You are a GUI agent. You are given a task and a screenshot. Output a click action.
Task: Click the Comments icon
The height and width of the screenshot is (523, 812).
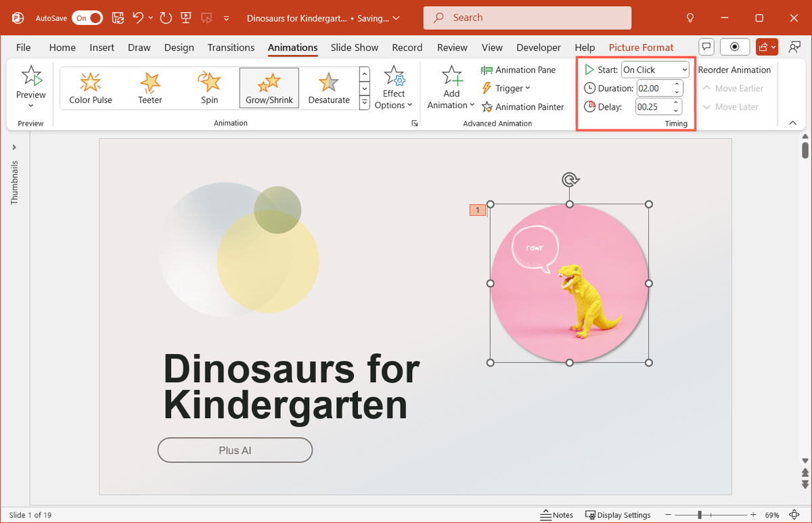pyautogui.click(x=706, y=47)
